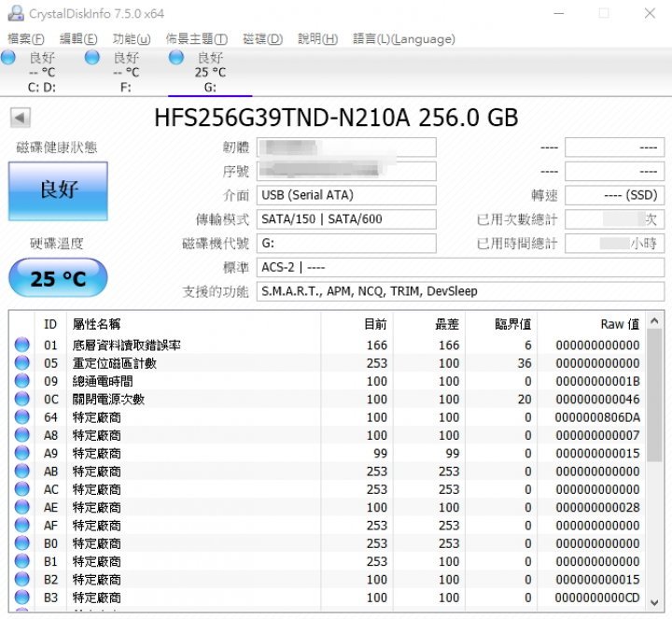Select the 重定位磁區計數 attribute name
This screenshot has width=672, height=619.
[x=115, y=363]
